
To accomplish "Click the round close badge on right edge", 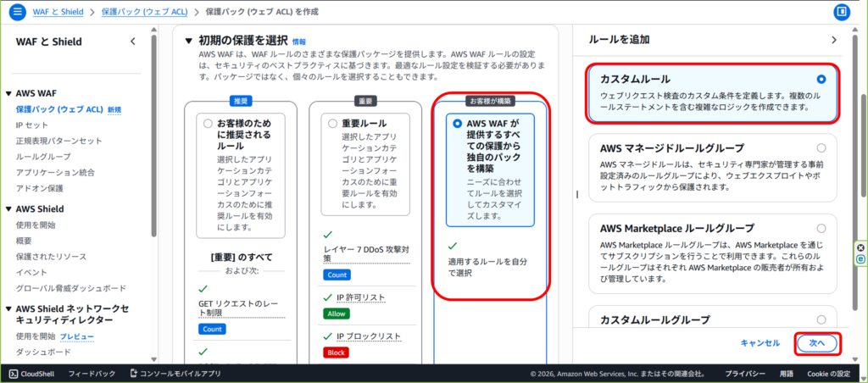I will click(860, 247).
